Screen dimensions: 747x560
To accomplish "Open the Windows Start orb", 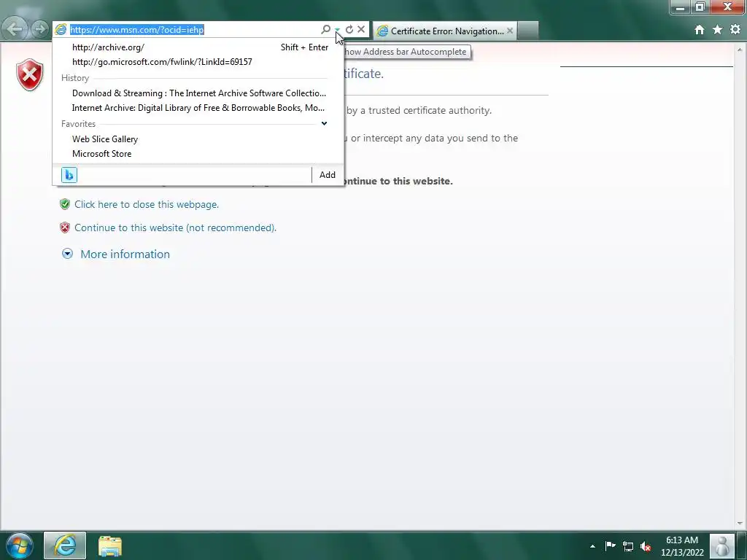I will tap(20, 545).
